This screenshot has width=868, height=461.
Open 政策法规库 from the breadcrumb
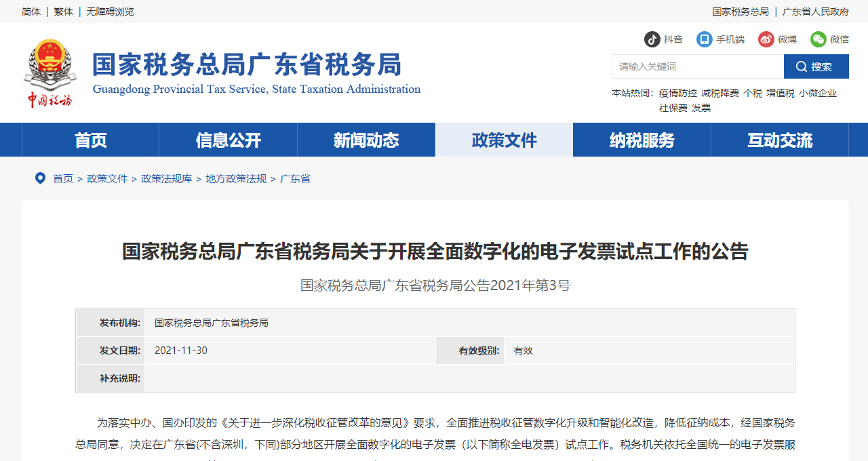pos(166,178)
